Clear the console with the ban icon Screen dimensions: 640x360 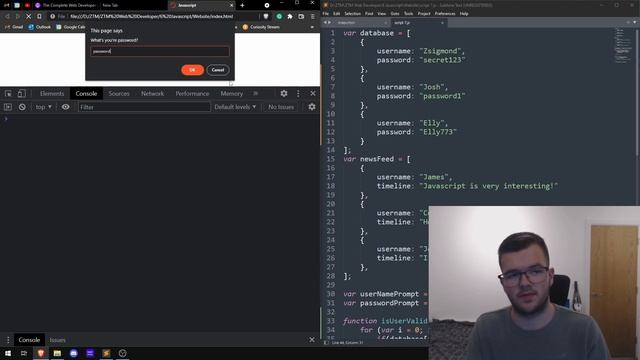coord(22,107)
